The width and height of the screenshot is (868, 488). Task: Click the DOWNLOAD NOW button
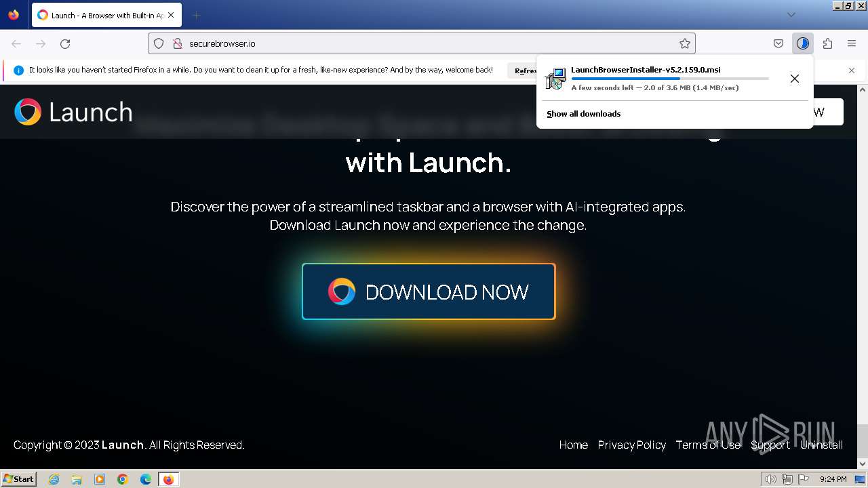coord(429,291)
